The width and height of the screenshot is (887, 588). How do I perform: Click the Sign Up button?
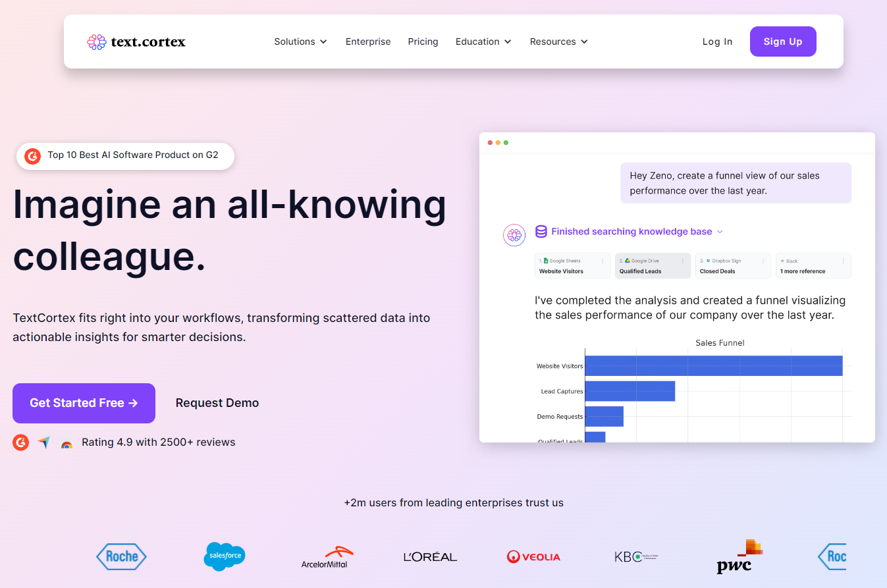[x=783, y=41]
